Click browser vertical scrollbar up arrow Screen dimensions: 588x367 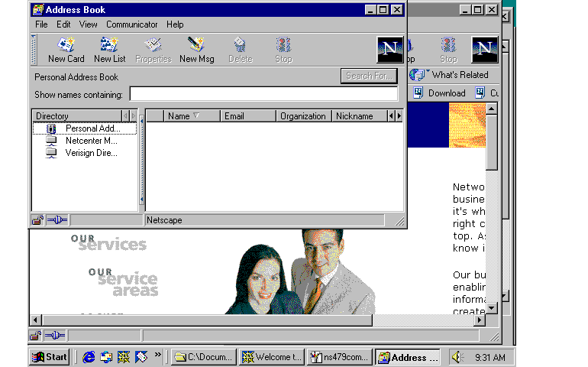492,109
